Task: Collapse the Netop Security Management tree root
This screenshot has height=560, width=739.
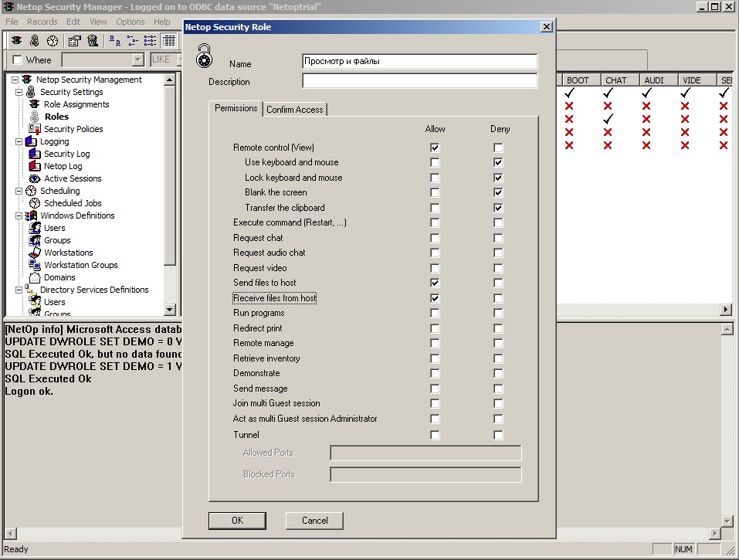Action: click(15, 80)
